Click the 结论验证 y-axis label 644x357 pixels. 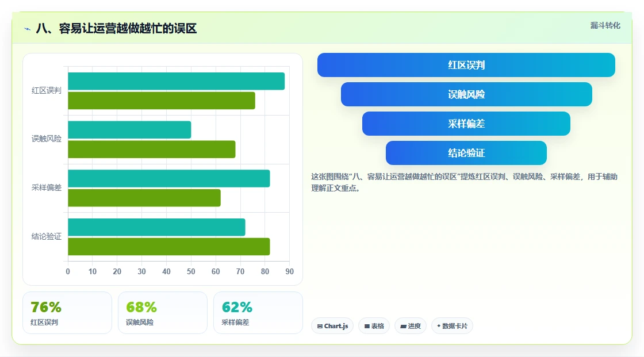coord(47,237)
